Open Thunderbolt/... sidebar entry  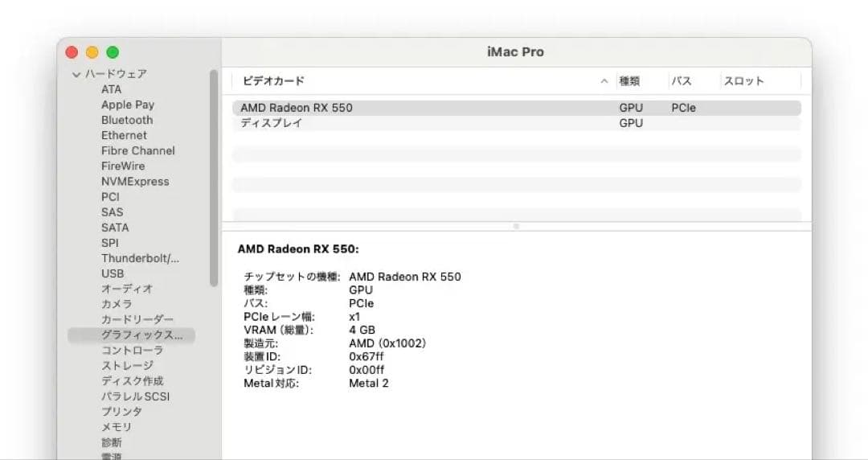tap(140, 258)
